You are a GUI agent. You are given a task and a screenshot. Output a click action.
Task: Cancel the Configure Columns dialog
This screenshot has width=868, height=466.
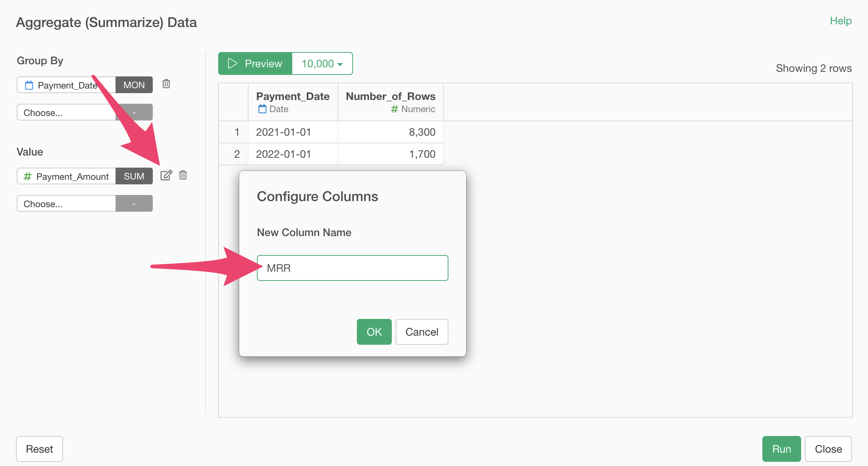[421, 332]
